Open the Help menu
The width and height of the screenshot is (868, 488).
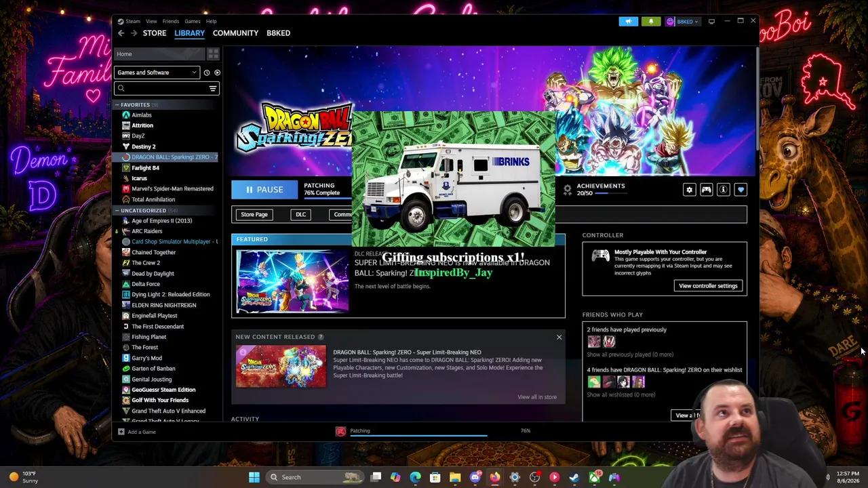coord(211,21)
